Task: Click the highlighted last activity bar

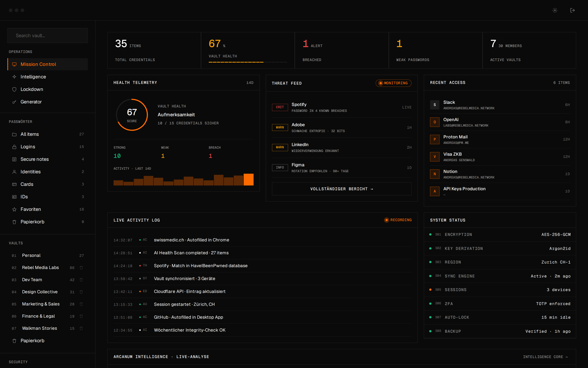Action: point(249,180)
